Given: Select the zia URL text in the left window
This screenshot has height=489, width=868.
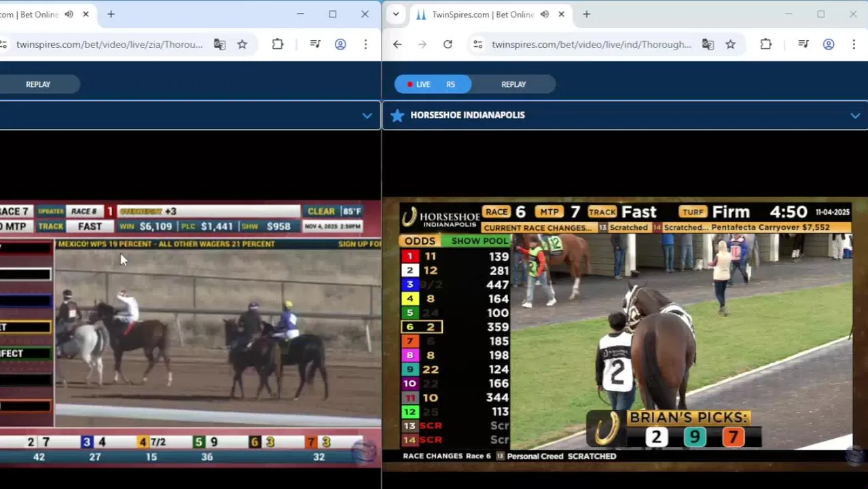Looking at the screenshot, I should click(109, 44).
